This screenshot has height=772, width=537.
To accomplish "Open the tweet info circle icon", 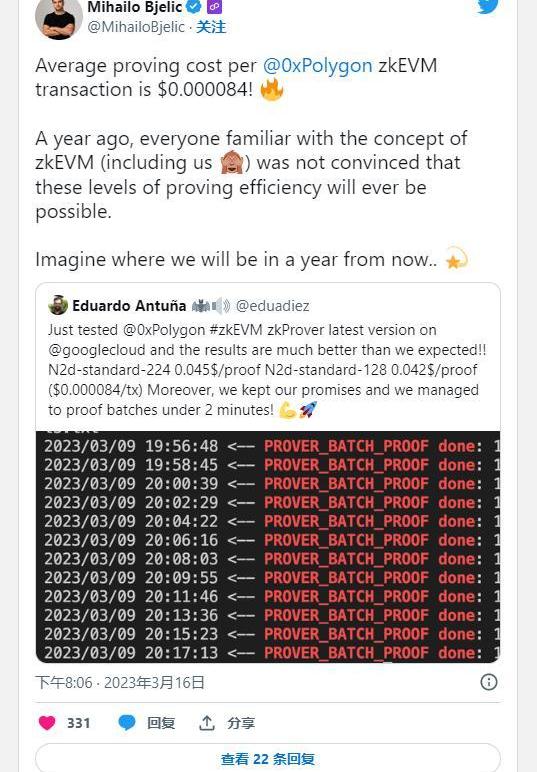I will click(489, 682).
